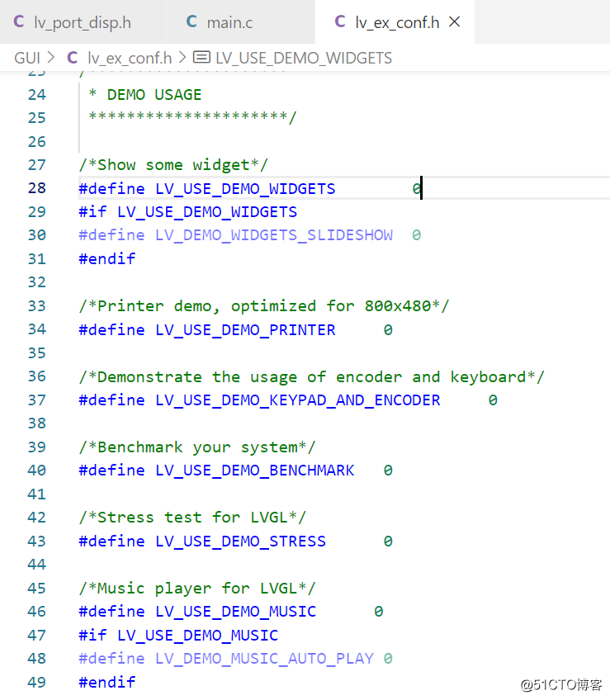Click the encoder and keyboard comment
The image size is (610, 700).
point(312,376)
